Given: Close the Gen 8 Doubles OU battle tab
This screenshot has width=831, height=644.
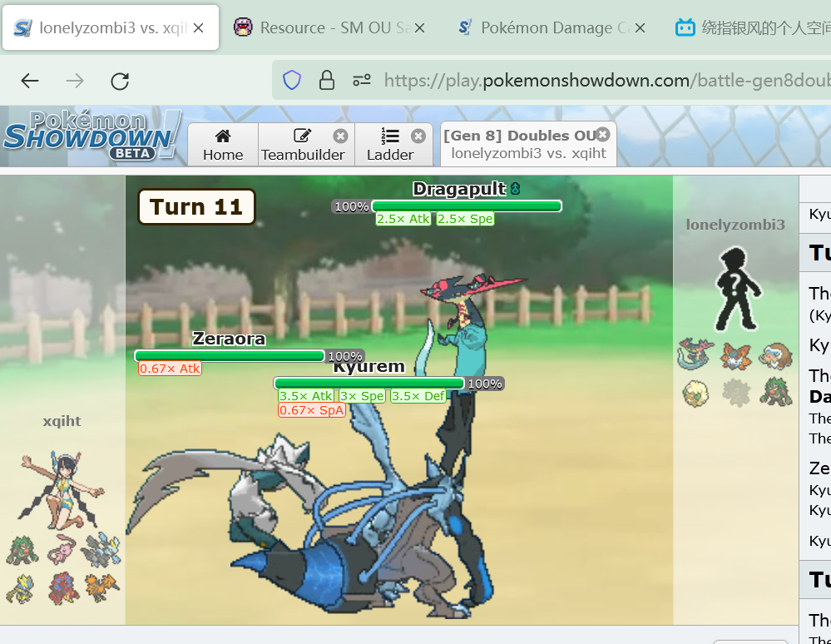Looking at the screenshot, I should click(x=603, y=134).
